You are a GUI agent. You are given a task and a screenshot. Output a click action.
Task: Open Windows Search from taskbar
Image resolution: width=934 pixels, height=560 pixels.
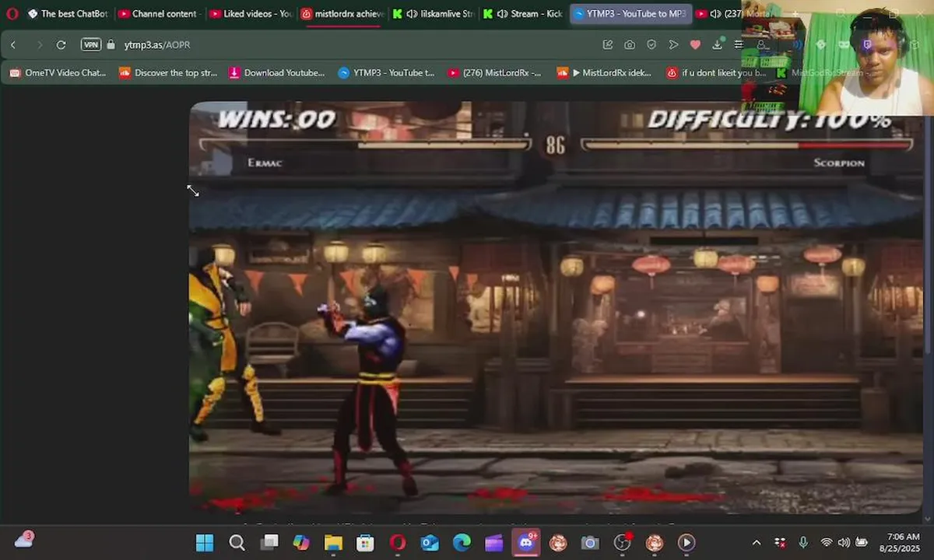(237, 542)
